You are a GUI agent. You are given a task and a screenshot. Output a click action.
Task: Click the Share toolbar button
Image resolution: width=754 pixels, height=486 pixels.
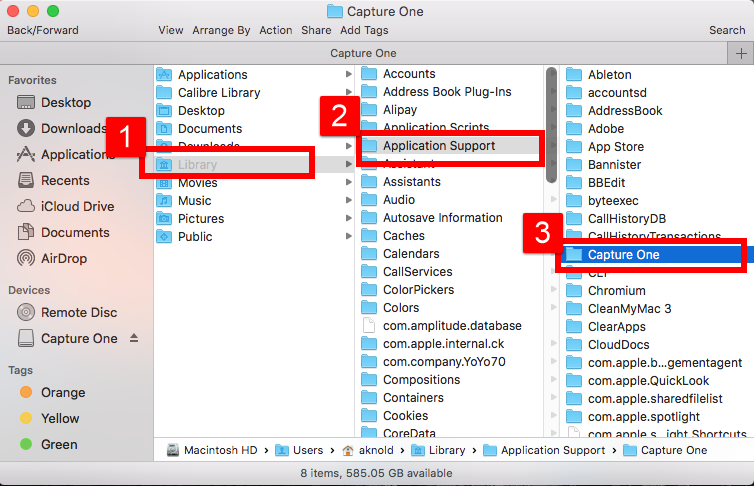[x=316, y=30]
